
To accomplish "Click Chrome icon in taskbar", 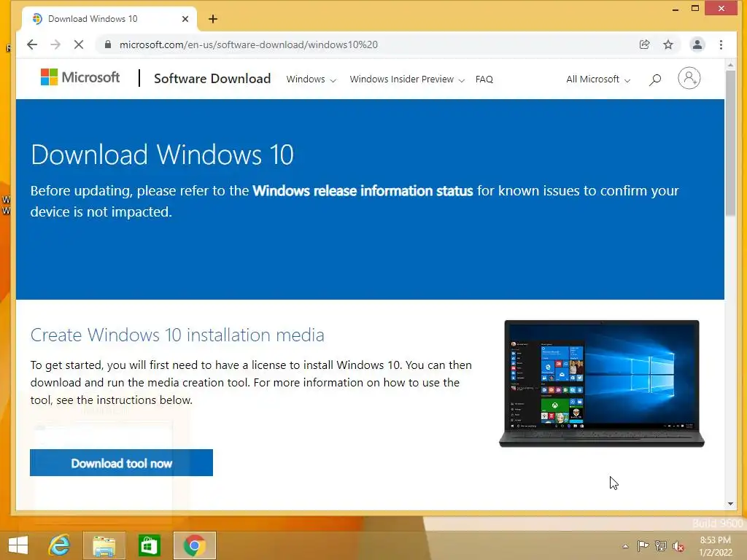I will [194, 545].
